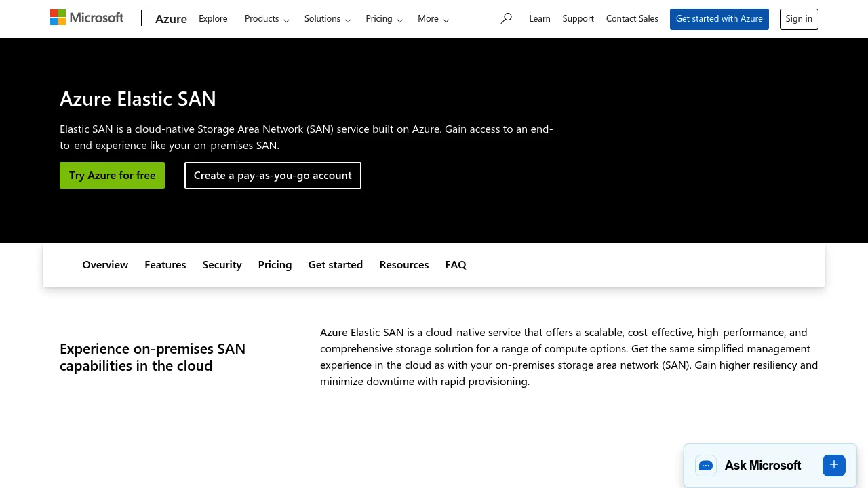The width and height of the screenshot is (868, 488).
Task: Select the Security tab
Action: pos(222,265)
